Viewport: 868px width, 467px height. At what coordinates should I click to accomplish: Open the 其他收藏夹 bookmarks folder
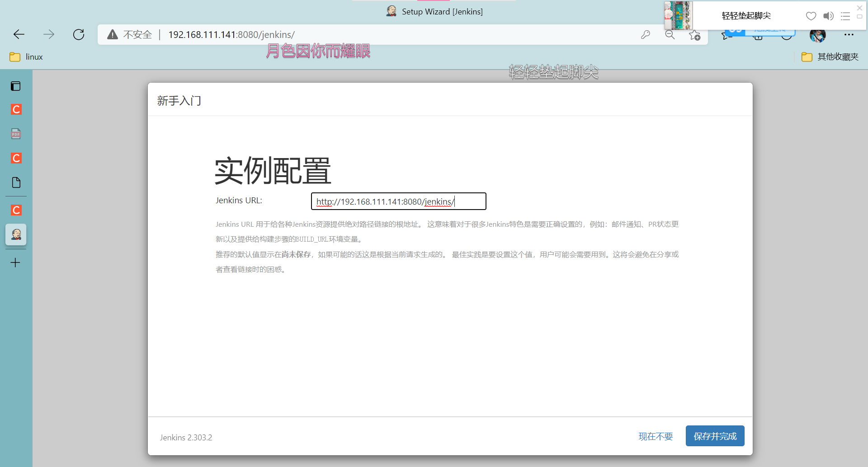(830, 57)
